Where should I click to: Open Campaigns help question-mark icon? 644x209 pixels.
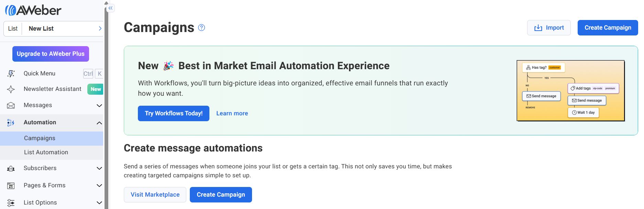tap(202, 28)
